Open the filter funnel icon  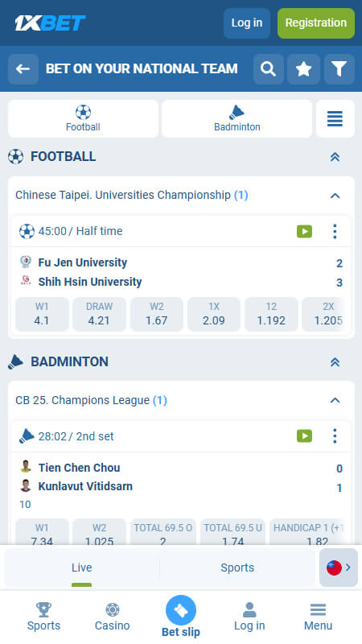(339, 69)
